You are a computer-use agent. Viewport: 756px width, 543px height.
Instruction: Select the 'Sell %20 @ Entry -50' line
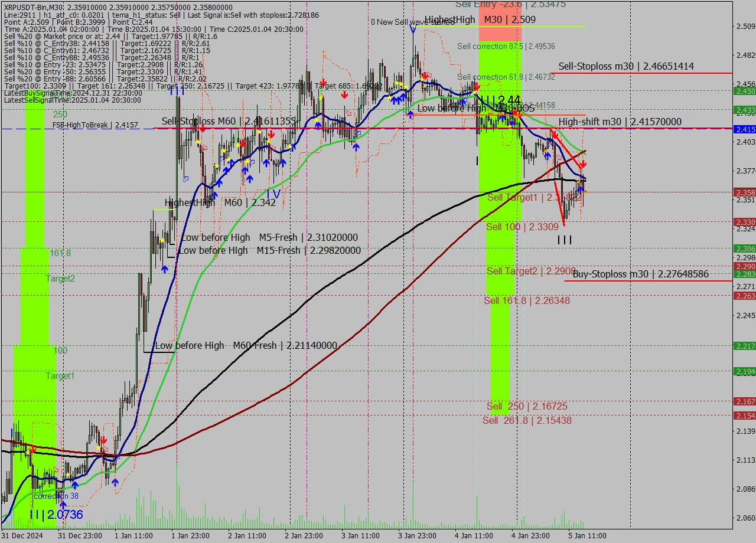click(103, 71)
